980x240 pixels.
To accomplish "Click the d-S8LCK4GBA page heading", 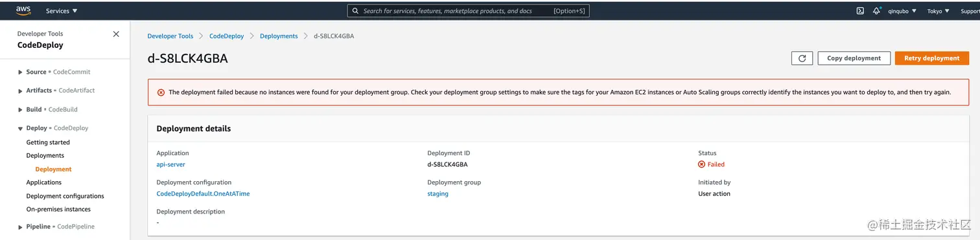I will coord(188,59).
